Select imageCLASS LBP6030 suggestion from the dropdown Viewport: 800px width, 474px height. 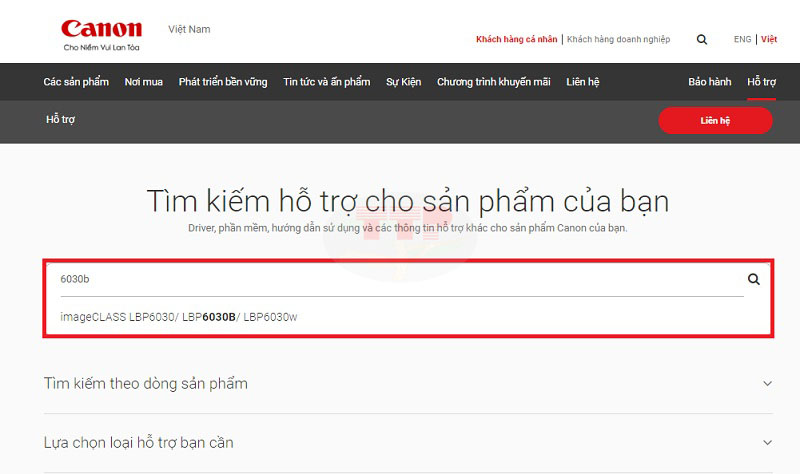(x=178, y=317)
